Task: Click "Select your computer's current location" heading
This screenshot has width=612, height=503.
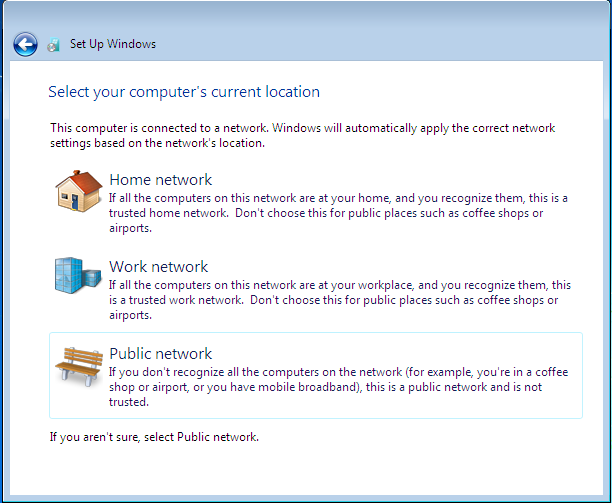Action: (184, 92)
